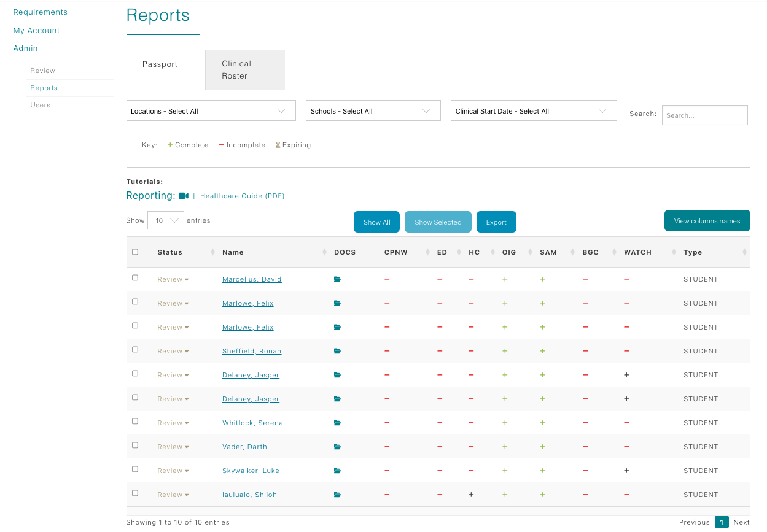This screenshot has width=767, height=532.
Task: Sort the Name column
Action: (324, 252)
